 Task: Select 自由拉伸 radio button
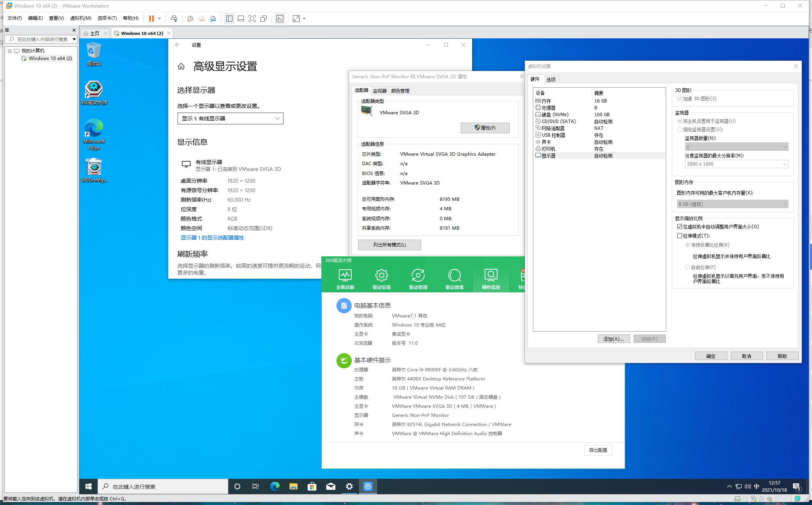[687, 267]
